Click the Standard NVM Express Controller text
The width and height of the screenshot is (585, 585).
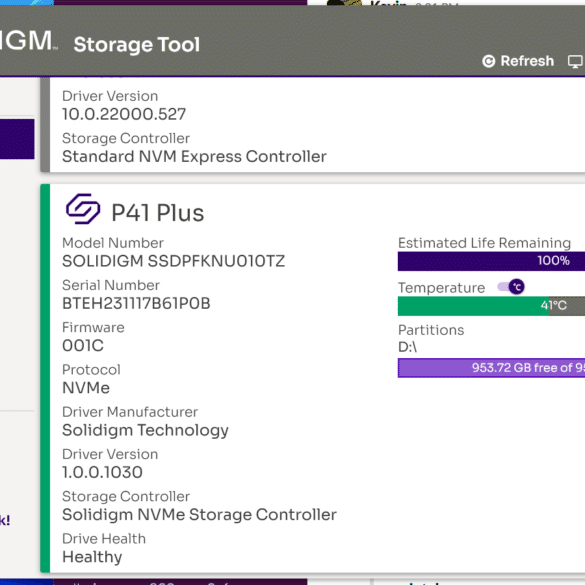coord(194,157)
